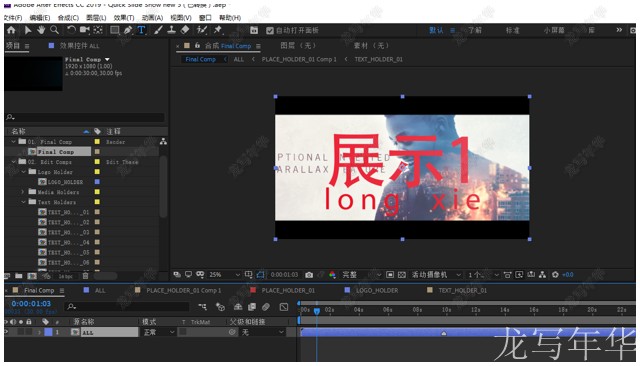
Task: Click the project flowchart icon beside Final Comp
Action: (x=163, y=142)
